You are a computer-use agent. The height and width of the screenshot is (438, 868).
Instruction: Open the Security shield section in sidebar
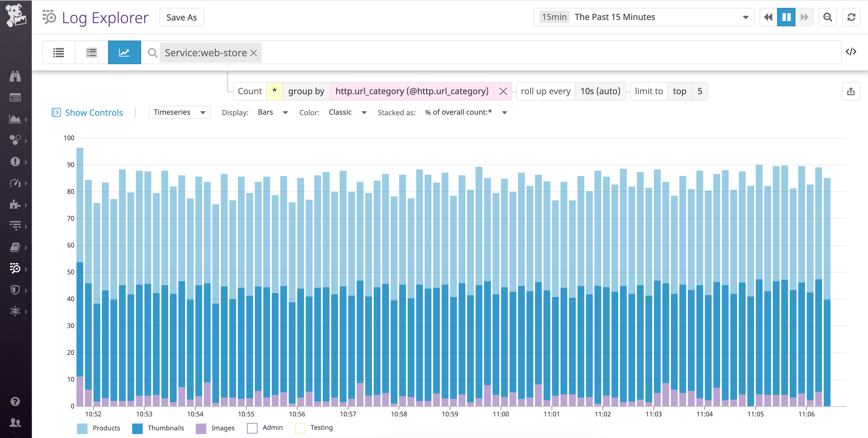point(16,290)
